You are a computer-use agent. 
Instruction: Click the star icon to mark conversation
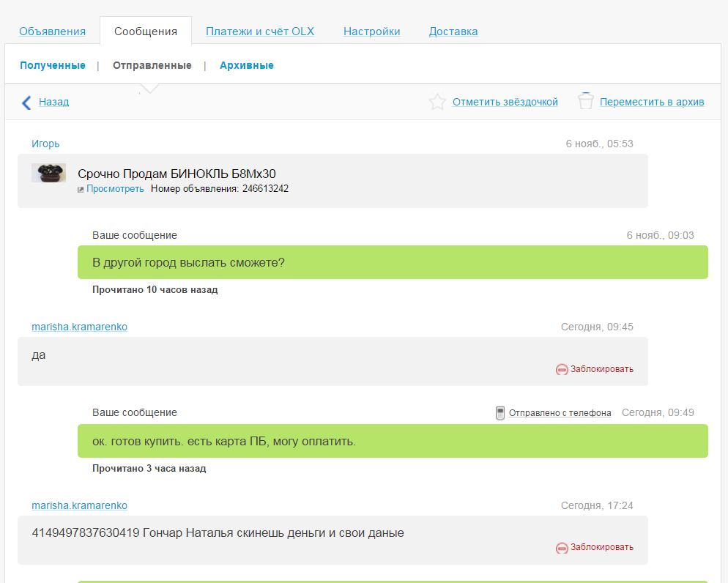pyautogui.click(x=437, y=102)
